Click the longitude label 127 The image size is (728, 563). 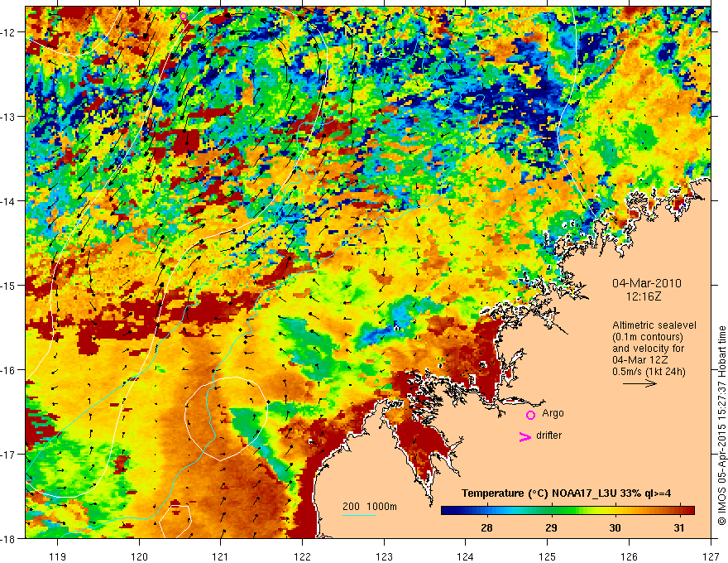711,556
